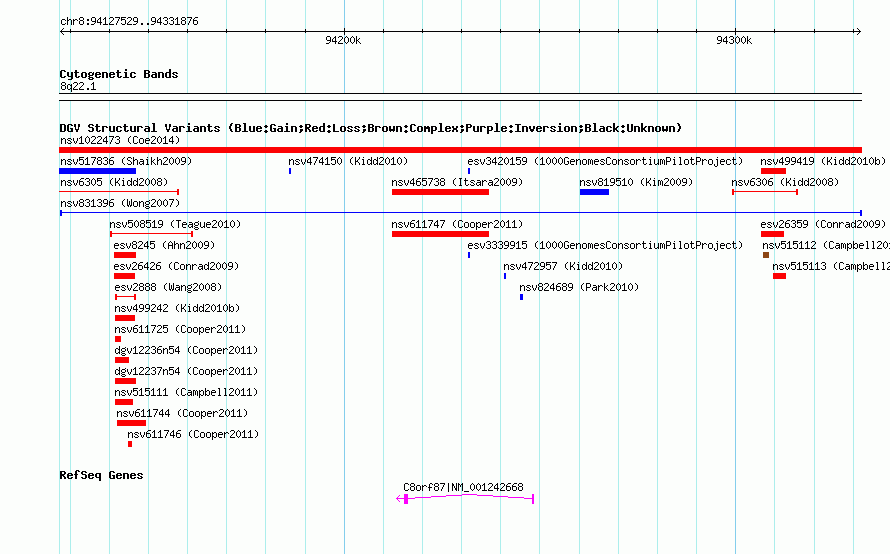Click the right arrow of the ruler
The height and width of the screenshot is (554, 890).
(858, 32)
